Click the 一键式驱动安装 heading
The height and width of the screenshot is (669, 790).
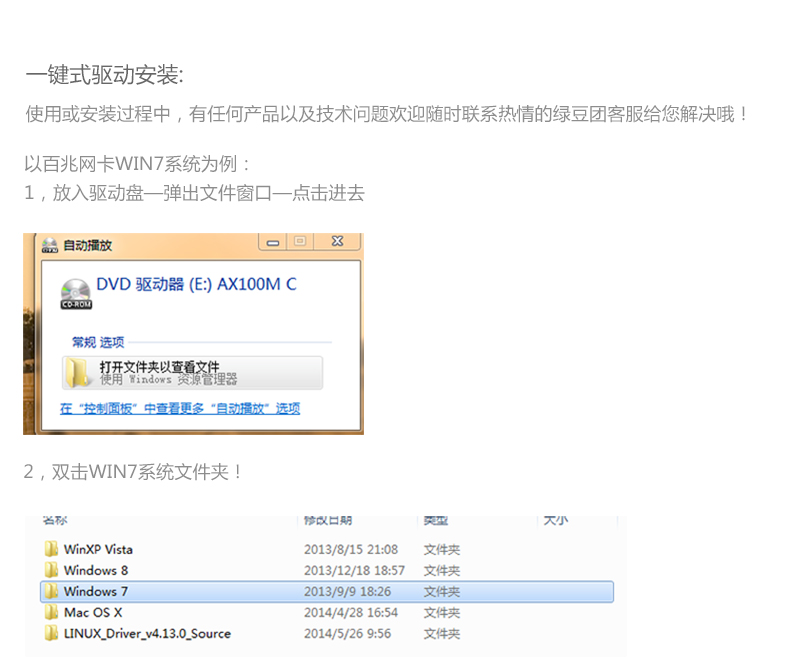click(104, 75)
